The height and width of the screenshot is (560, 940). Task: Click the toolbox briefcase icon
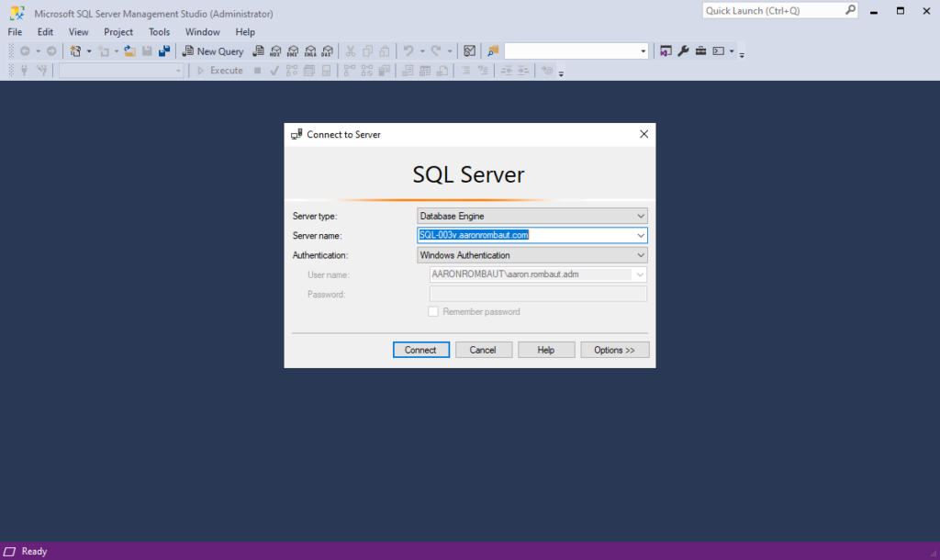point(700,51)
